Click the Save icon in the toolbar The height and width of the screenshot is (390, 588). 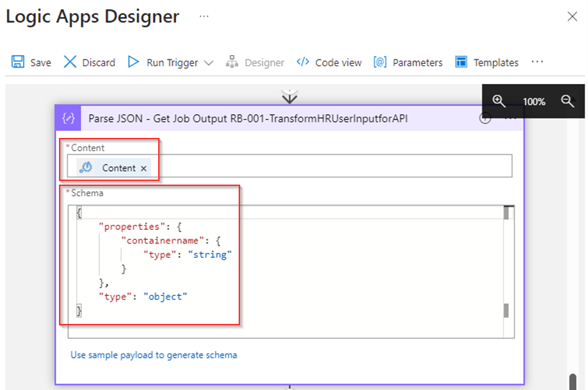(x=18, y=62)
